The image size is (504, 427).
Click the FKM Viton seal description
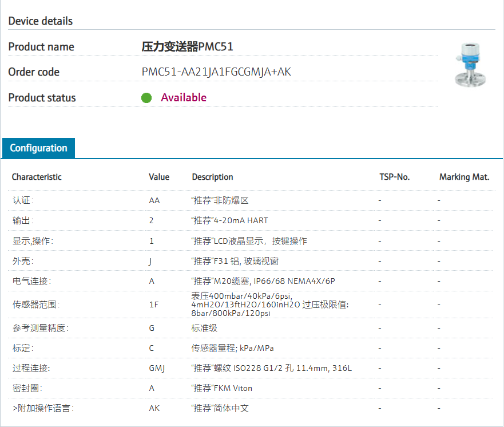tap(222, 388)
